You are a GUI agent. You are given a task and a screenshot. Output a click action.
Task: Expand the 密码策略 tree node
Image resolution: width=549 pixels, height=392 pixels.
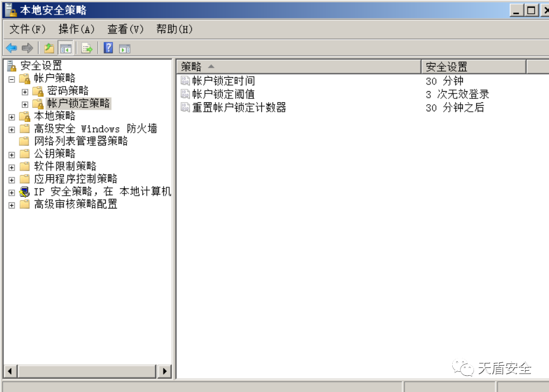click(25, 91)
